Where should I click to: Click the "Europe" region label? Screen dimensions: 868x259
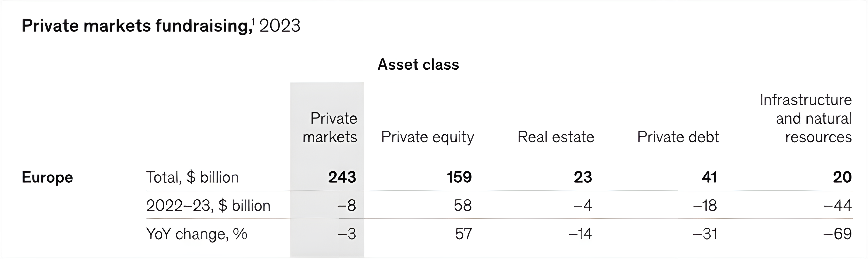[47, 177]
